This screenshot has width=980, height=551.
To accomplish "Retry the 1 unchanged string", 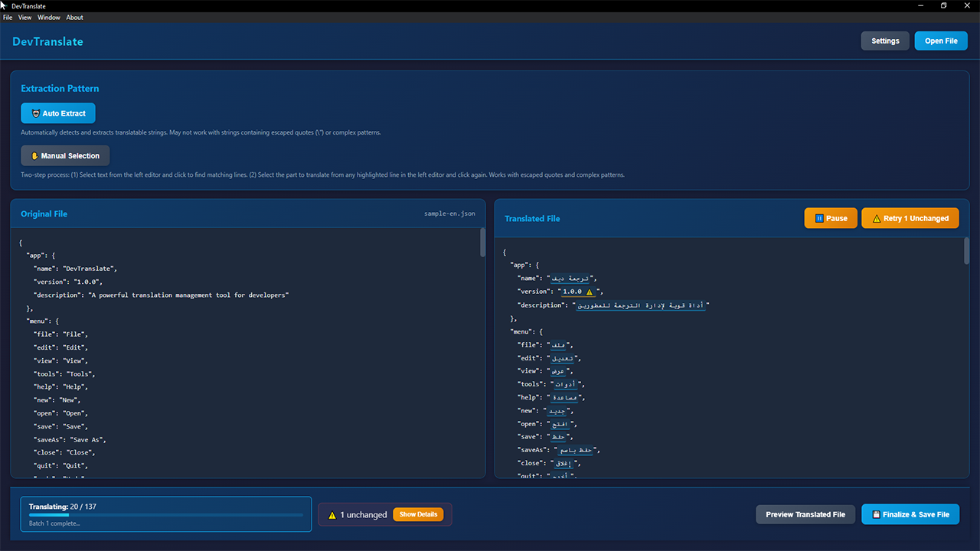I will 910,218.
